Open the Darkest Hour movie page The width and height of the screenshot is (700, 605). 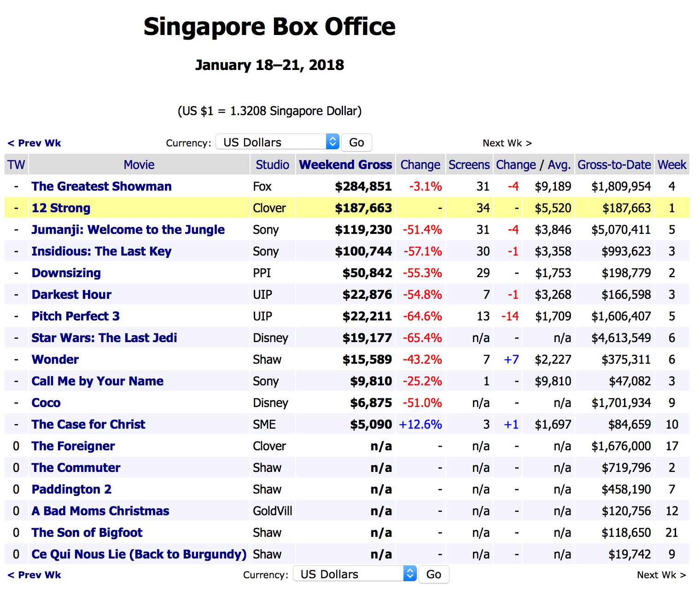[x=71, y=294]
